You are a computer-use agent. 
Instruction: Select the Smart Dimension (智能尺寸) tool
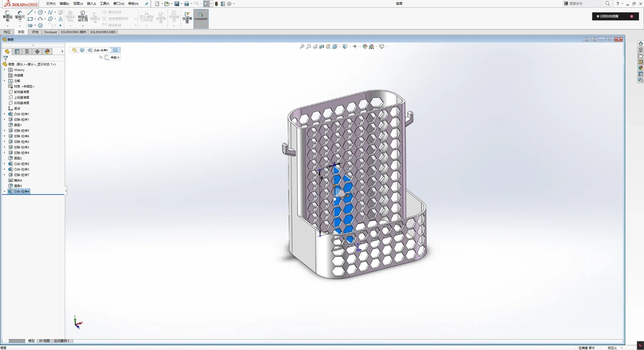[x=20, y=16]
